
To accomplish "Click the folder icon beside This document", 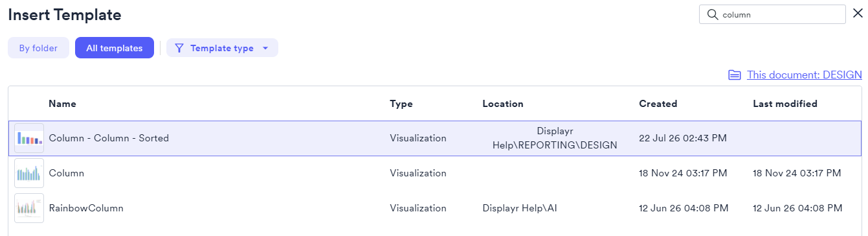I will point(735,75).
